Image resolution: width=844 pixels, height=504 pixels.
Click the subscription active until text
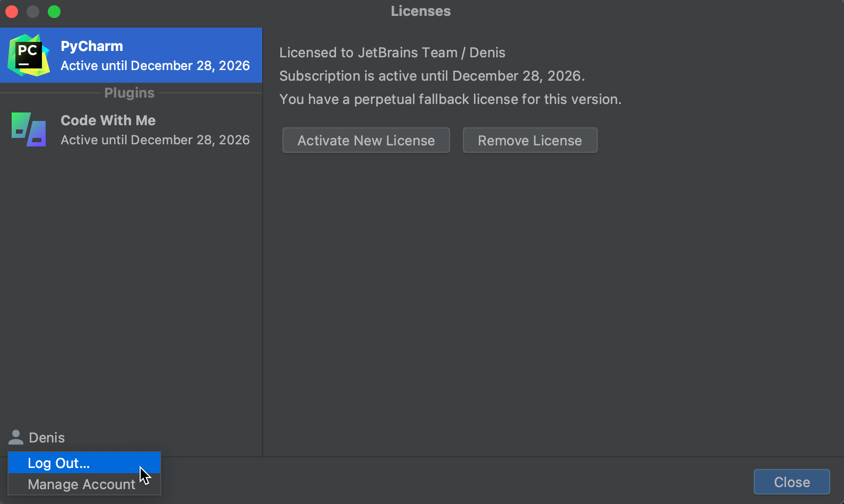click(432, 75)
